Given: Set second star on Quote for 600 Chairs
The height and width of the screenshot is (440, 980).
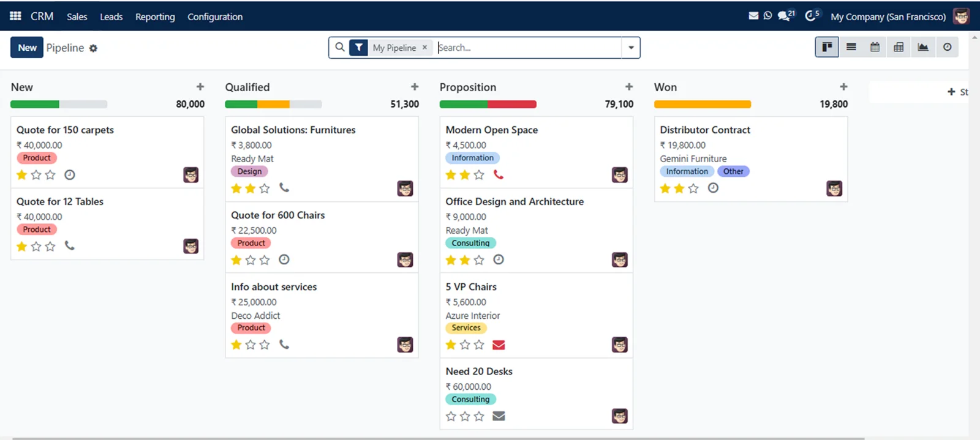Looking at the screenshot, I should 251,260.
